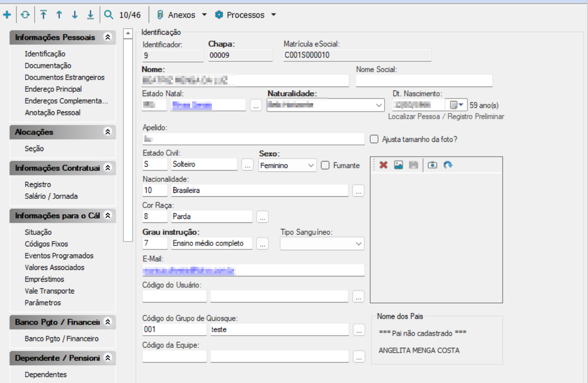
Task: Check Ajusta tamanho da foto
Action: [x=374, y=139]
